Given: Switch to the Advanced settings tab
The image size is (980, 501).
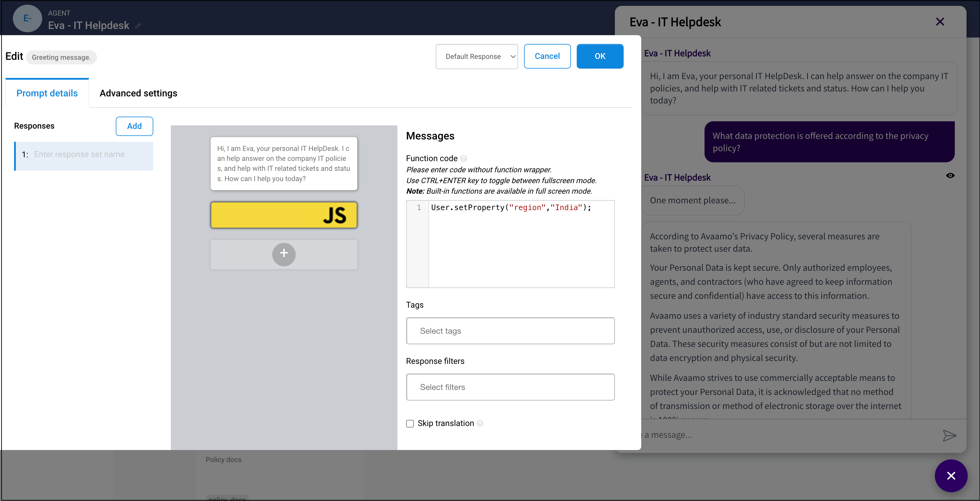Looking at the screenshot, I should [139, 93].
